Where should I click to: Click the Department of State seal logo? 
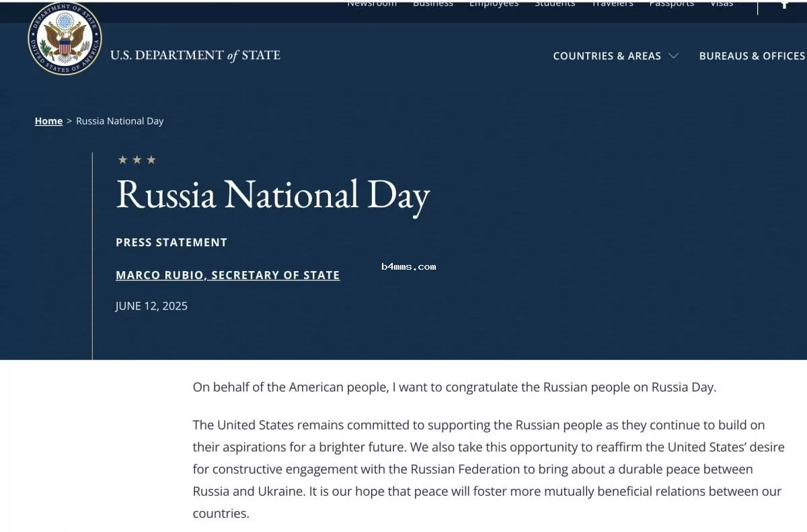click(65, 39)
